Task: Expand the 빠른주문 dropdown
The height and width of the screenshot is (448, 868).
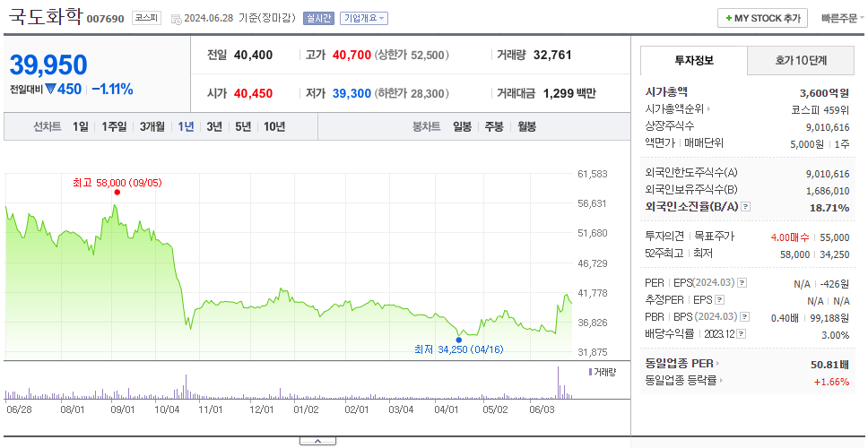Action: click(843, 18)
